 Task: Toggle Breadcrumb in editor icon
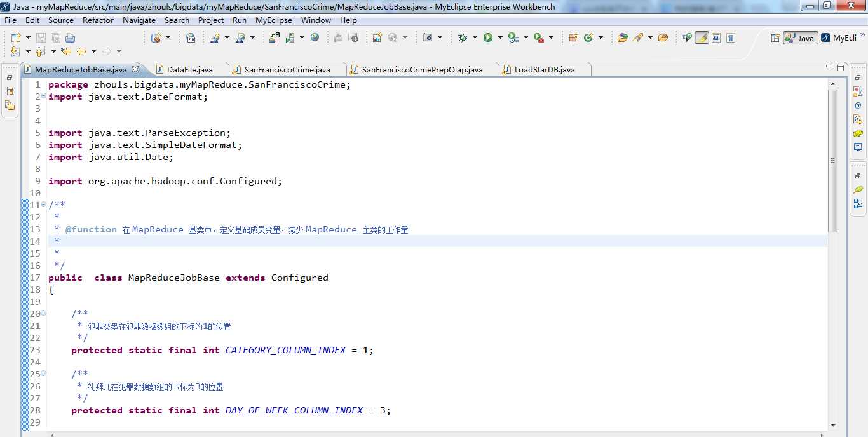pos(687,37)
